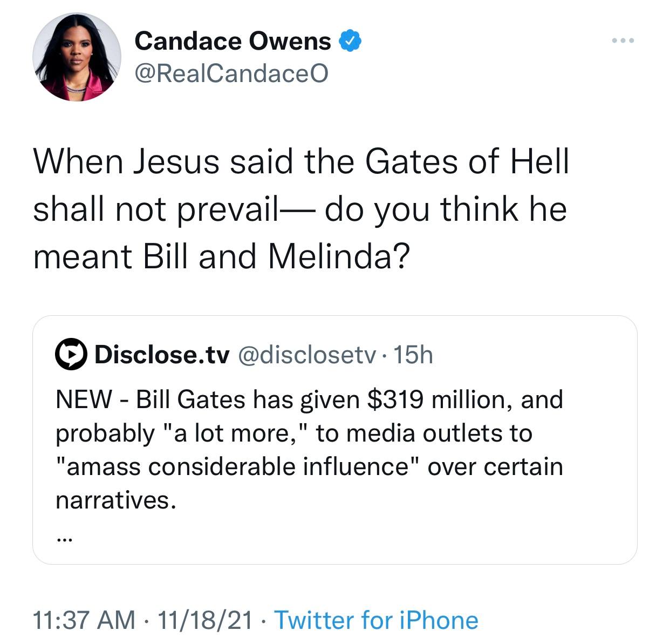Open the three-dot more options menu

[623, 40]
